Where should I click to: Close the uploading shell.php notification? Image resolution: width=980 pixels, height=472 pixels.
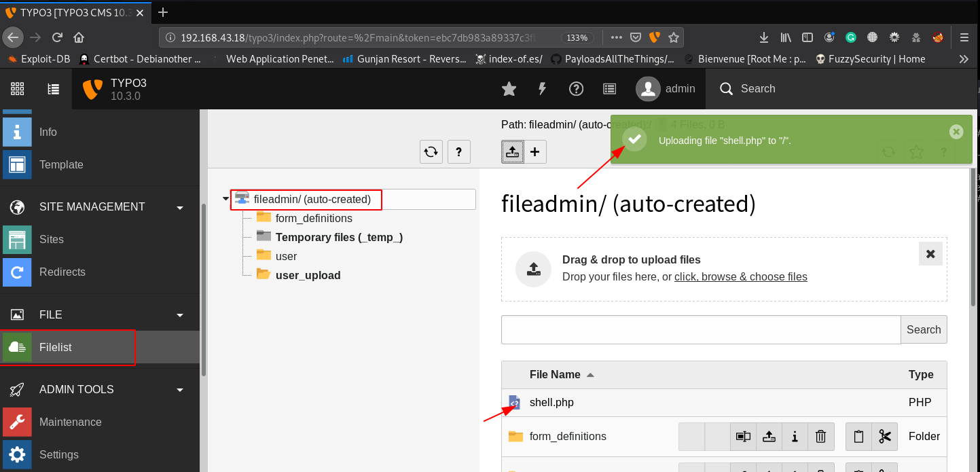click(956, 132)
